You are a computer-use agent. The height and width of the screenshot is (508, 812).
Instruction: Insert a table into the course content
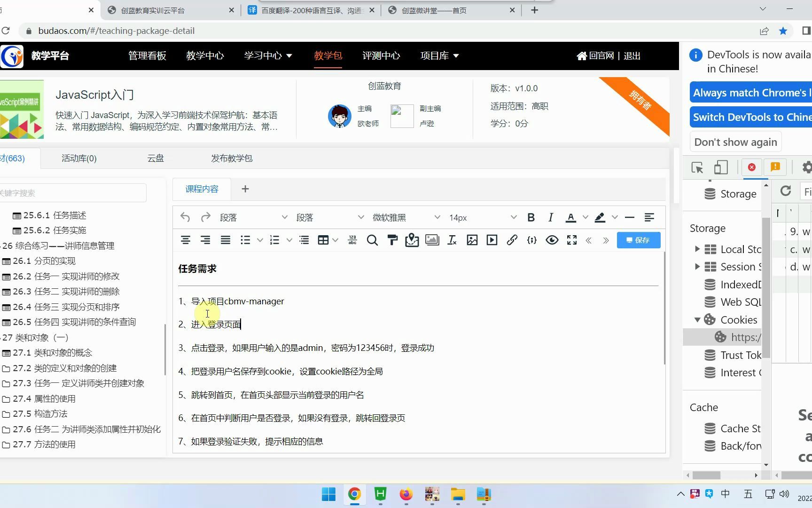point(324,240)
